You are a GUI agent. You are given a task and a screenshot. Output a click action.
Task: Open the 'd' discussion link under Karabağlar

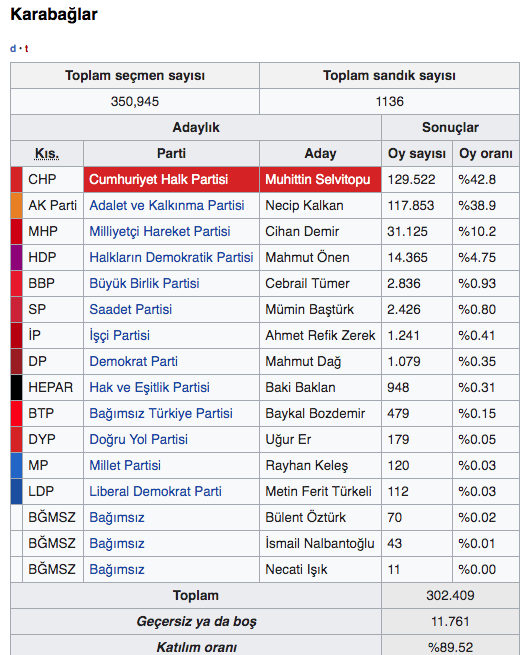(13, 48)
